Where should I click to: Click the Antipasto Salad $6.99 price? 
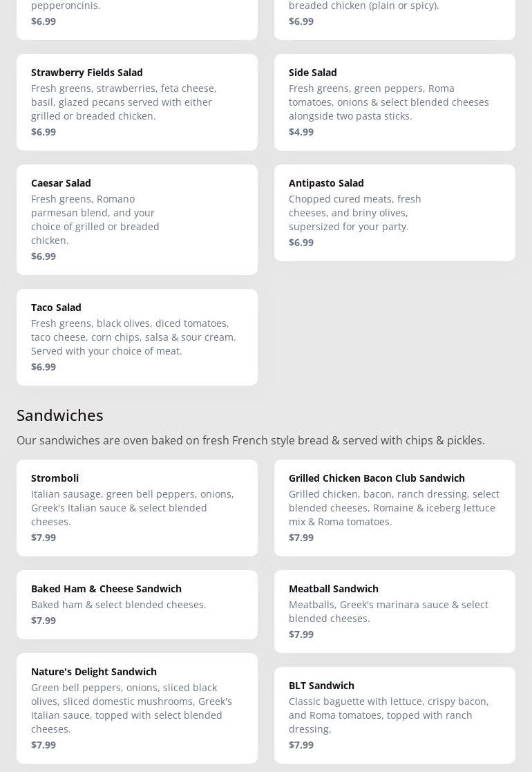pyautogui.click(x=301, y=242)
